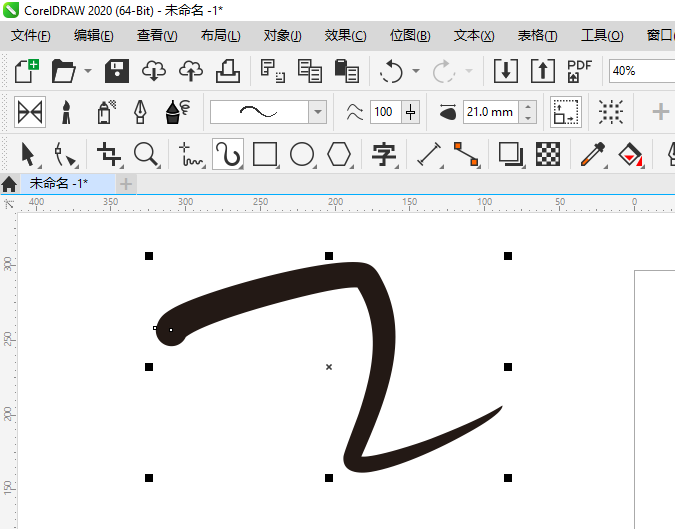Screen dimensions: 675x529
Task: Click the Publish to PDF button
Action: click(579, 71)
